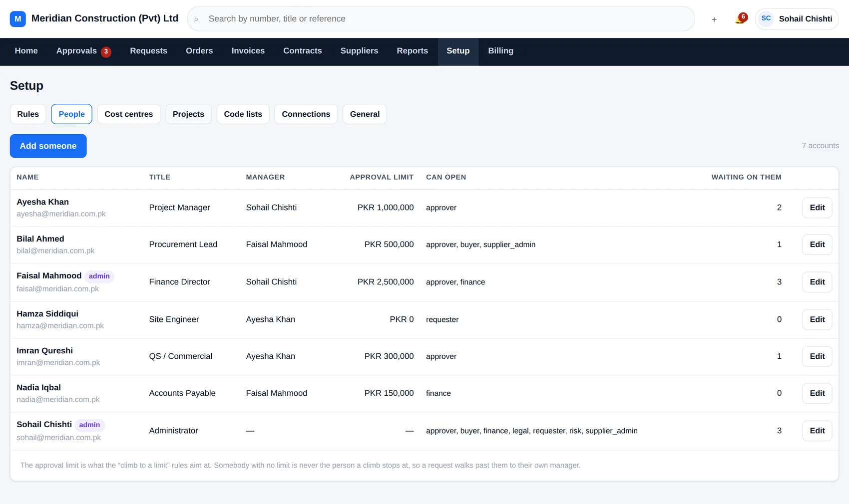Screen dimensions: 849x504
Task: Open the notifications bell
Action: pos(740,19)
